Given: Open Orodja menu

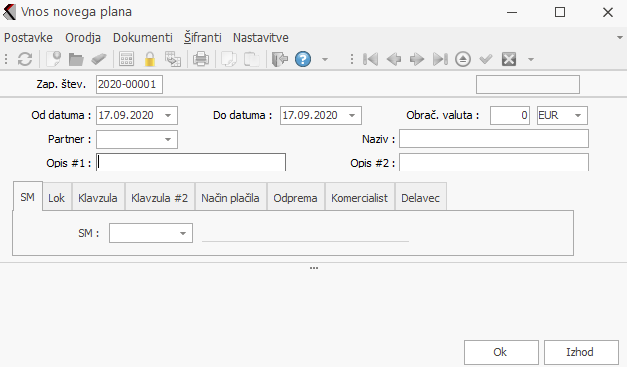Looking at the screenshot, I should pos(83,38).
